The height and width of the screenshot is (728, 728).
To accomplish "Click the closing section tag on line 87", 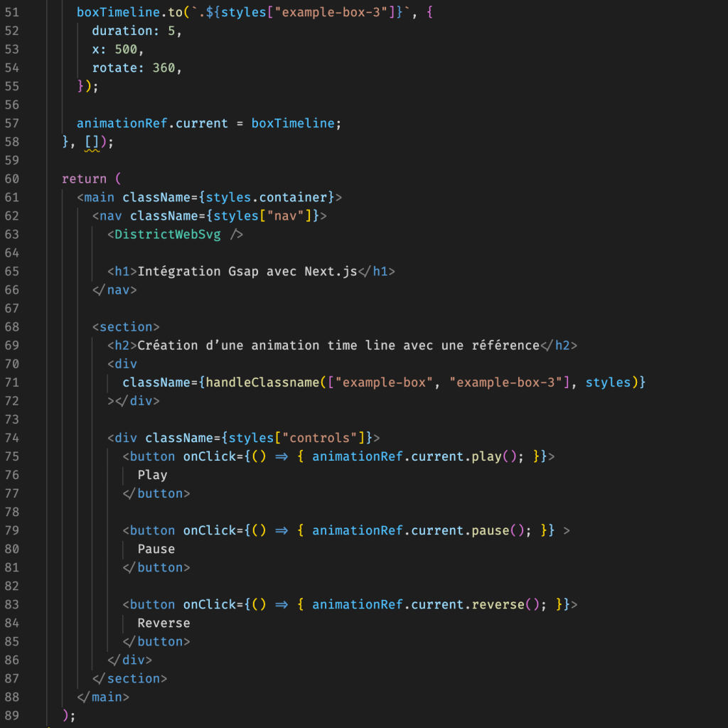I will (129, 678).
